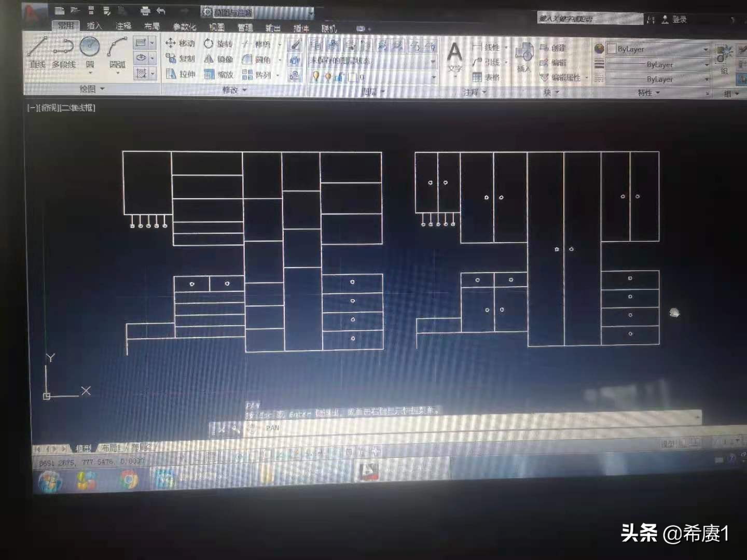Viewport: 747px width, 560px height.
Task: Click the 复制 (Copy) tool
Action: pos(180,59)
